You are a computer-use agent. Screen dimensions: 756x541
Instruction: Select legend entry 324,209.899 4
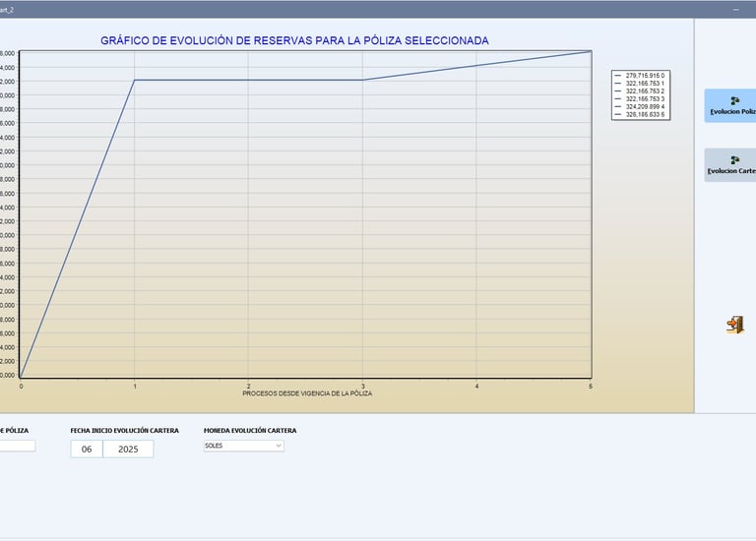[640, 106]
